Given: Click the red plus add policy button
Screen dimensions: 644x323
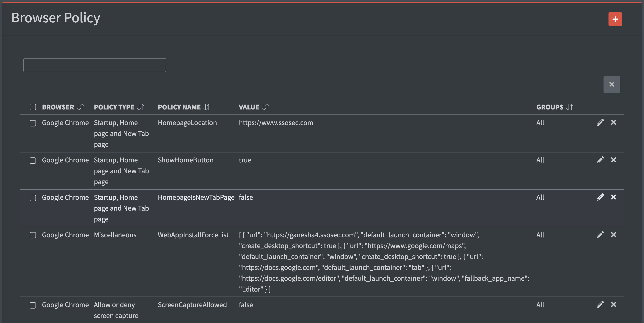Looking at the screenshot, I should pyautogui.click(x=615, y=19).
